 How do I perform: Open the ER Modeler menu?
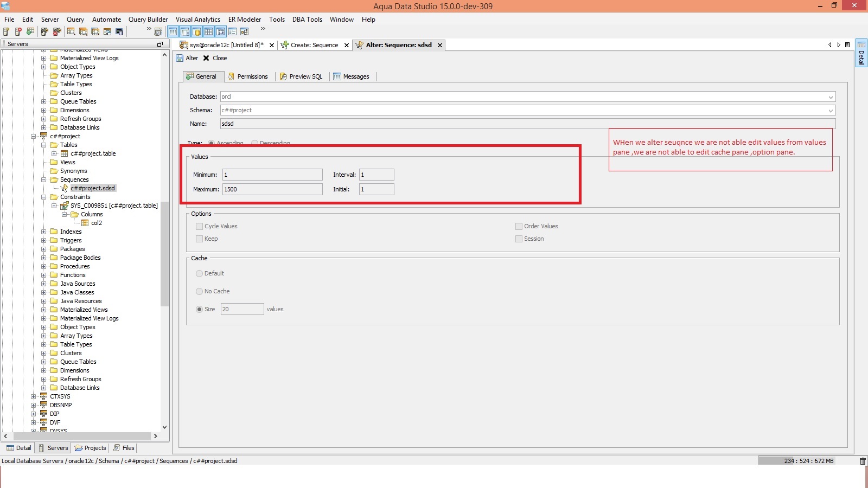(x=245, y=19)
